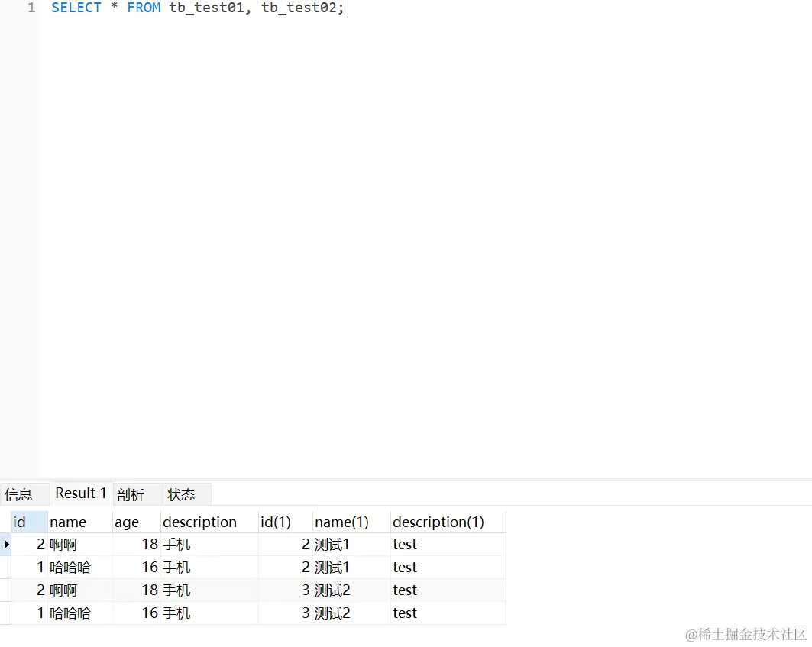The height and width of the screenshot is (647, 812).
Task: Select name cell 啊啊 in third row
Action: [79, 590]
